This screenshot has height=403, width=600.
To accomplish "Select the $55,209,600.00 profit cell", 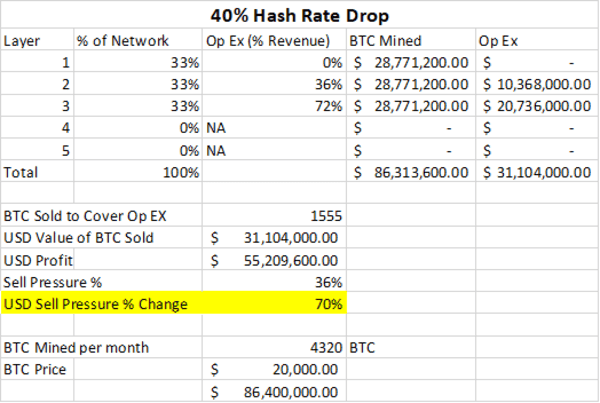I will [274, 260].
